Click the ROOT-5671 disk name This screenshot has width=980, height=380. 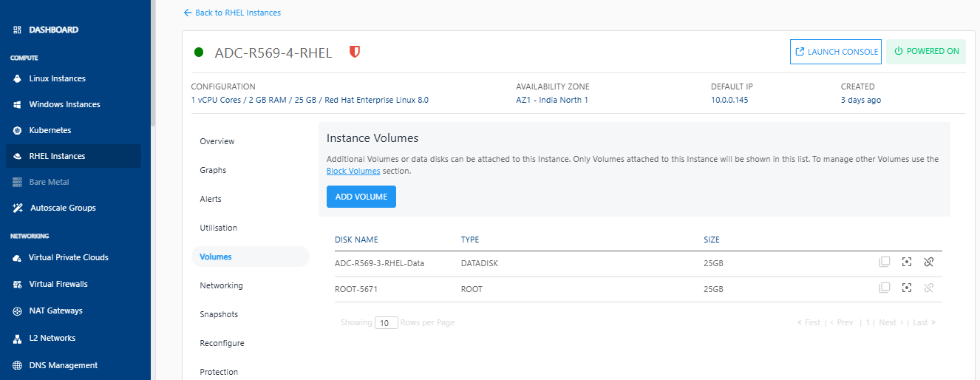tap(356, 289)
